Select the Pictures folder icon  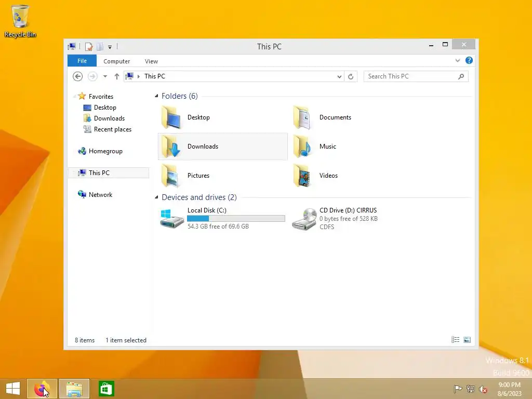[x=171, y=176]
